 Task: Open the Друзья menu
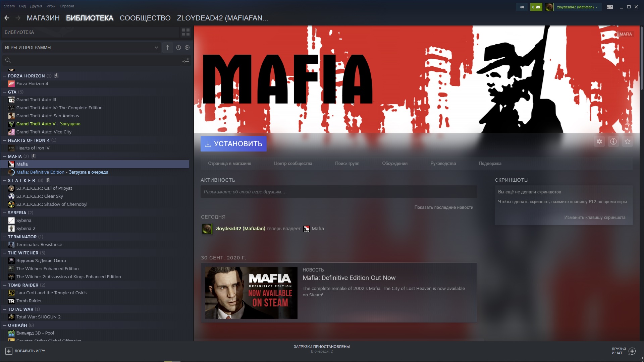[x=36, y=6]
